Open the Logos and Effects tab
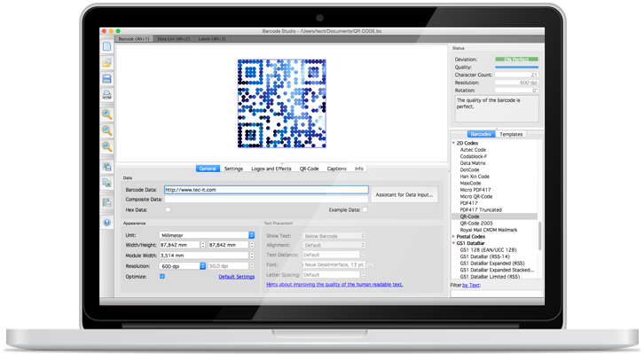 (x=271, y=169)
